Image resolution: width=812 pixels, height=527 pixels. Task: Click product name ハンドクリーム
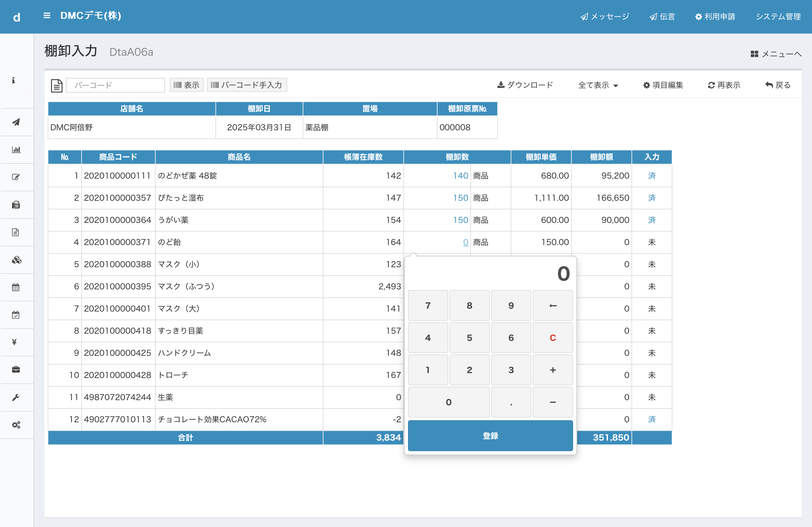(x=184, y=352)
